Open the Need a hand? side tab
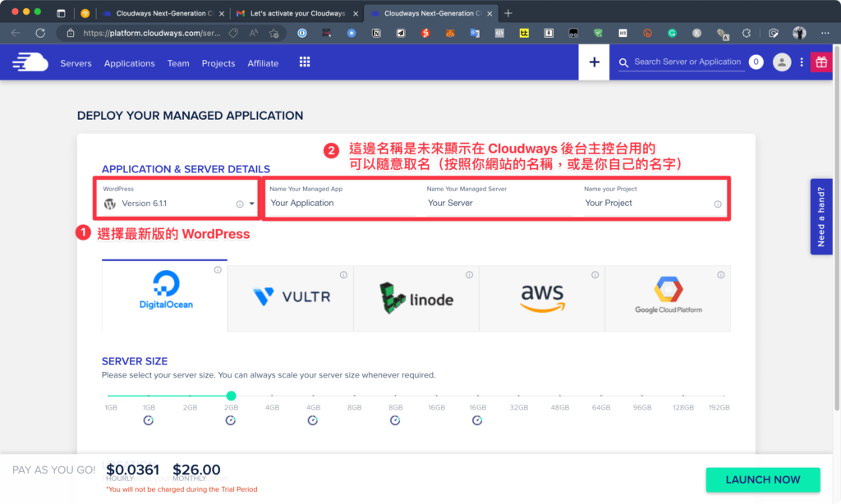This screenshot has width=841, height=504. 821,217
